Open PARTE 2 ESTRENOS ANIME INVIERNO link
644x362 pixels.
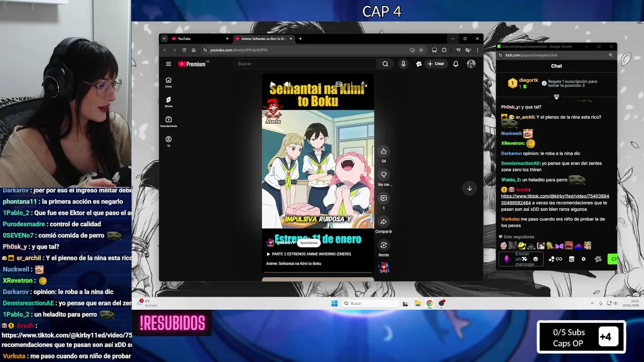pyautogui.click(x=308, y=254)
